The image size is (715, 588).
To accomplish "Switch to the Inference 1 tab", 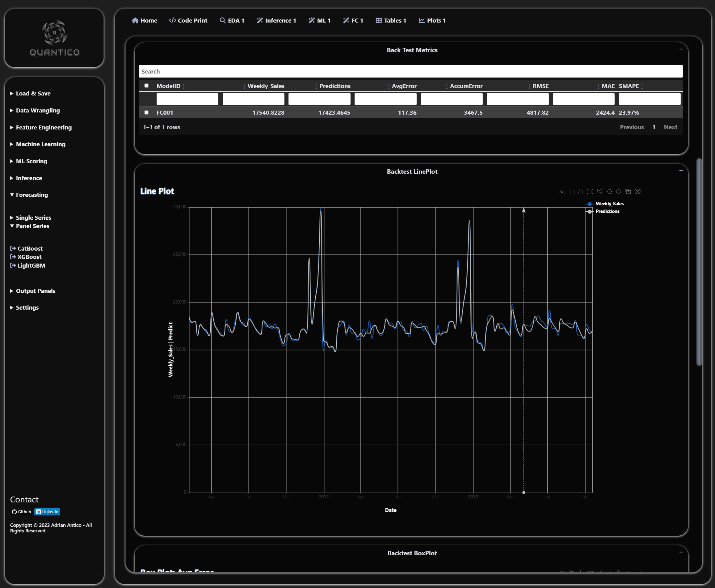I will (276, 20).
